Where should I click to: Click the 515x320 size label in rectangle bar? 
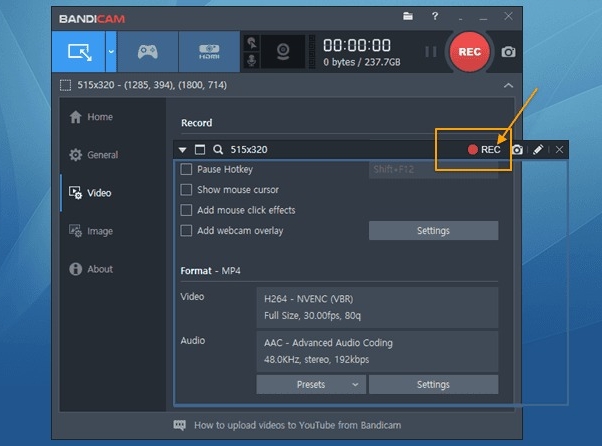coord(249,150)
